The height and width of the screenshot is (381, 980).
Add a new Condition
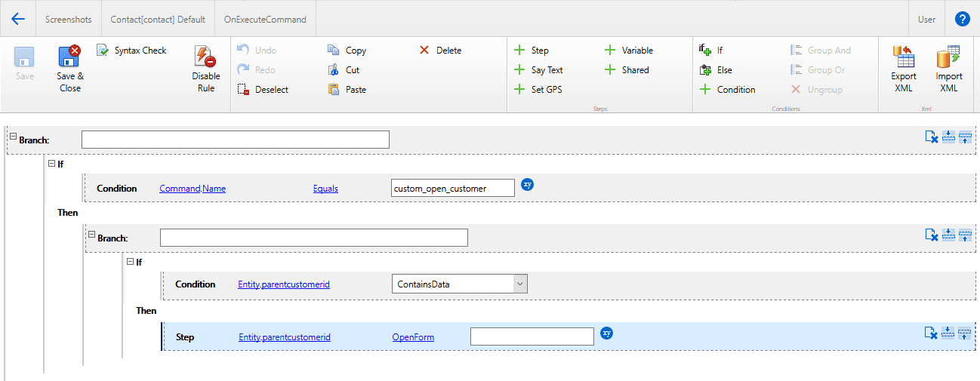click(727, 90)
